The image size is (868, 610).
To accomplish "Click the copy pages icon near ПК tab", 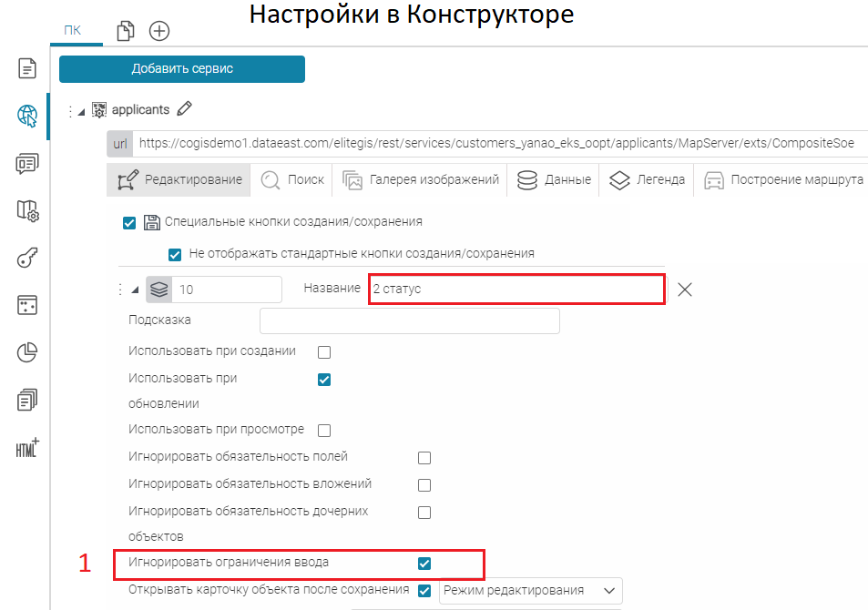I will [x=126, y=31].
